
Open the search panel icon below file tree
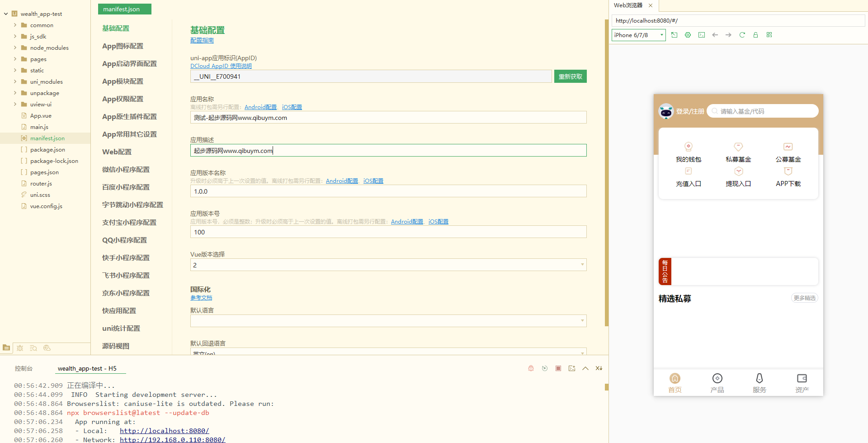pos(33,348)
